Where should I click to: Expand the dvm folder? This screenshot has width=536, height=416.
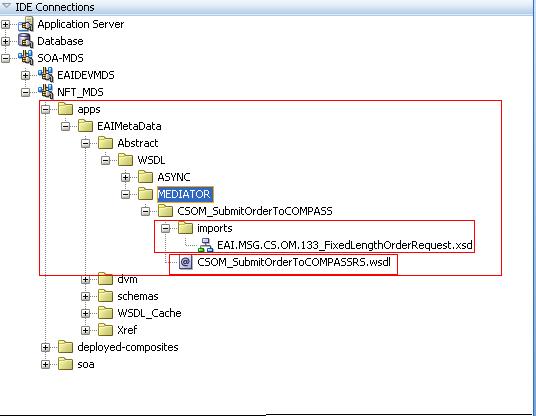tap(85, 280)
